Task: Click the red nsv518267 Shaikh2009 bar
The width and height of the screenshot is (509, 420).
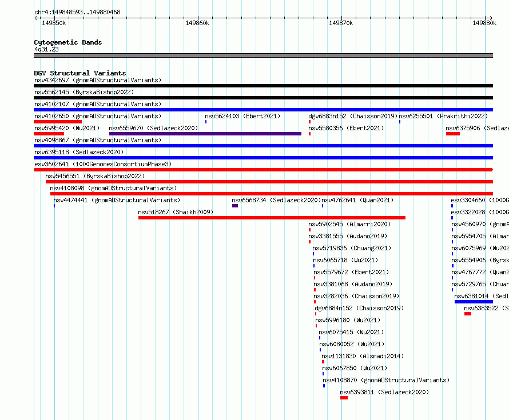Action: pyautogui.click(x=272, y=218)
